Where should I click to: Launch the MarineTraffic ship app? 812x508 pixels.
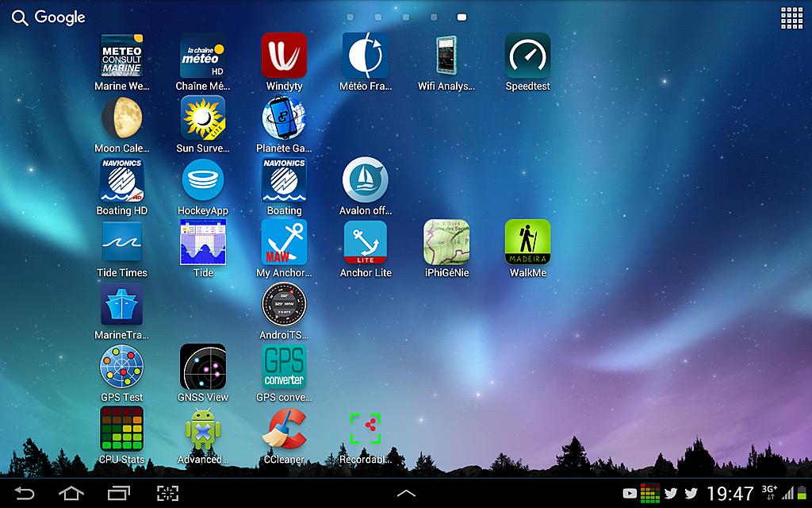121,305
